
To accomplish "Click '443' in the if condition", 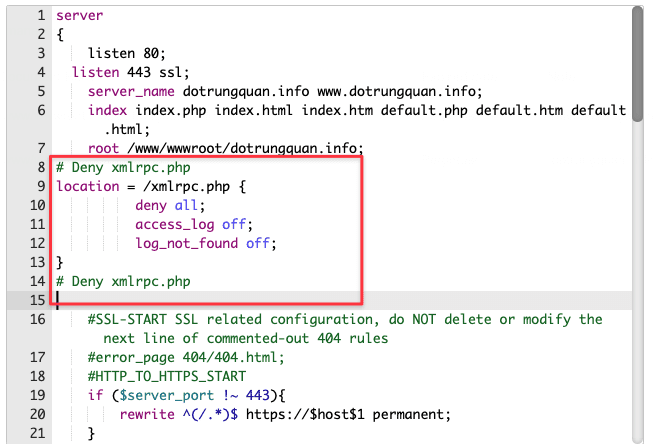I will (258, 395).
